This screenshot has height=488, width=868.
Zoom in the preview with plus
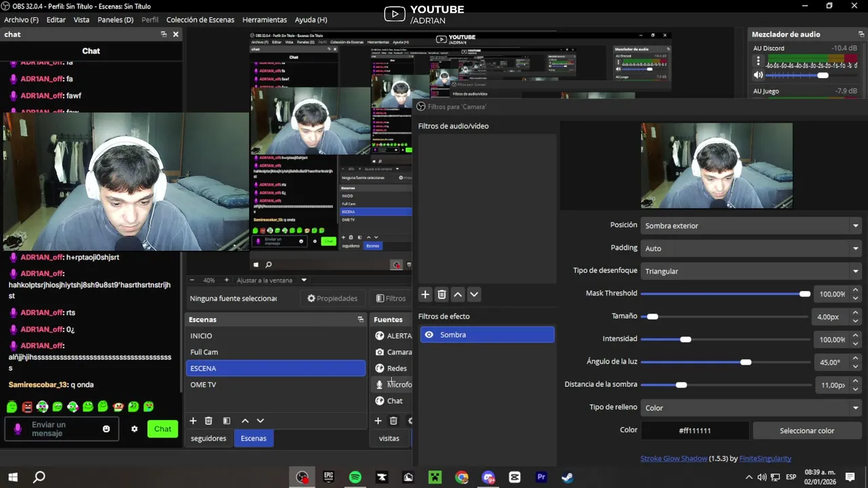[227, 280]
